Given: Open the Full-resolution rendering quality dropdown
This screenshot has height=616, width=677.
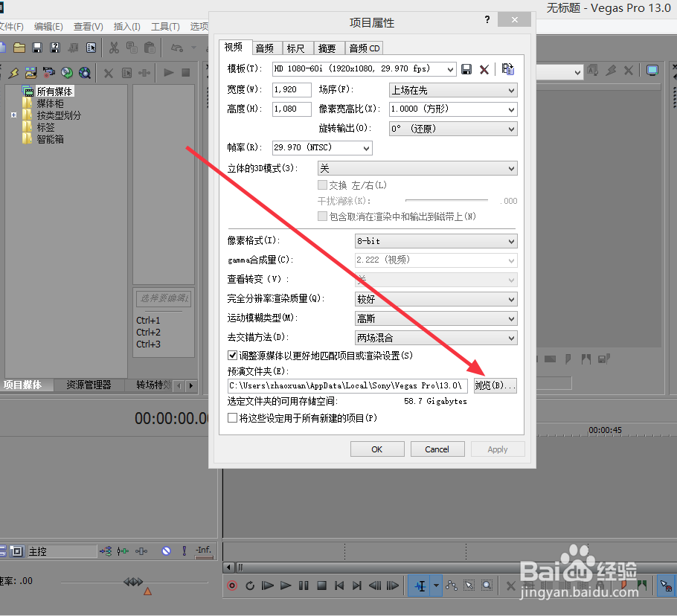Looking at the screenshot, I should click(436, 299).
